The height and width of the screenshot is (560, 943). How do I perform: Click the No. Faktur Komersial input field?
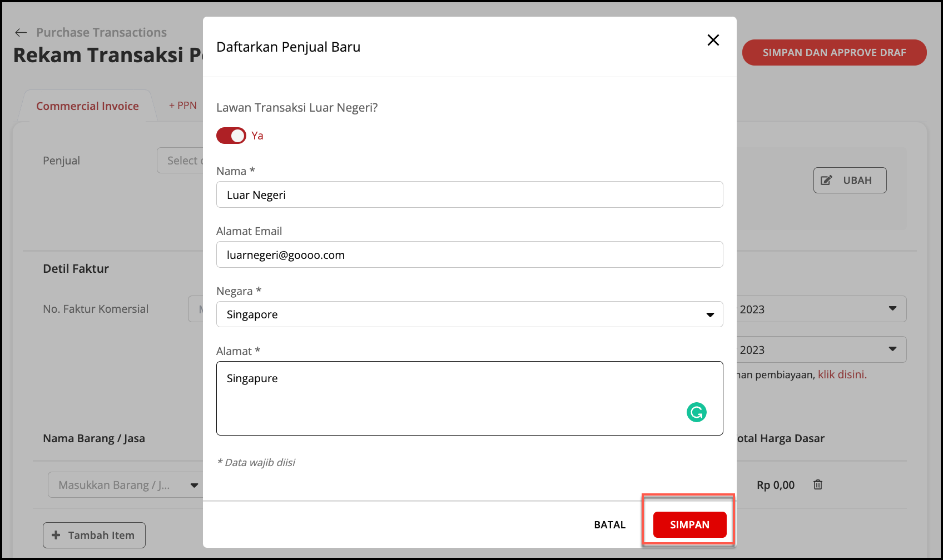(x=196, y=309)
